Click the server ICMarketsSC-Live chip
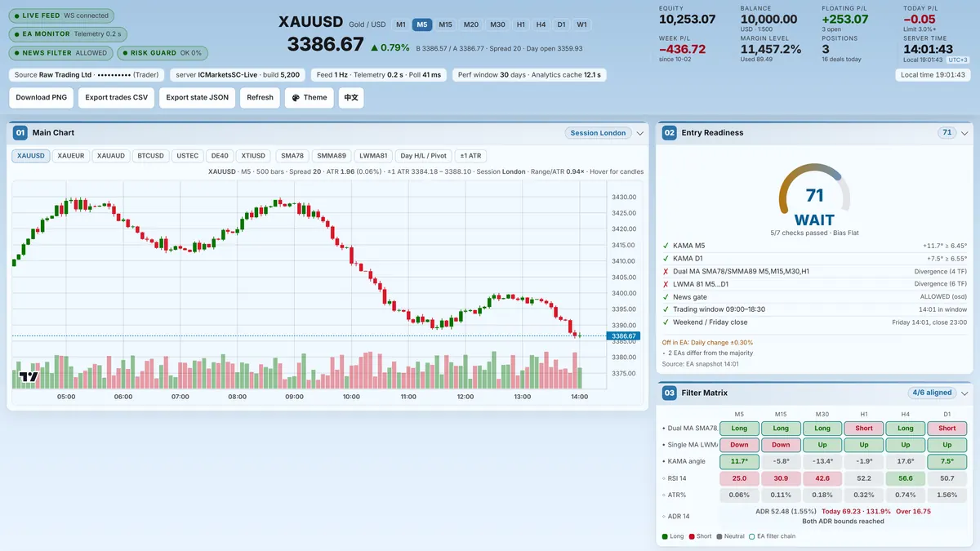 tap(238, 75)
